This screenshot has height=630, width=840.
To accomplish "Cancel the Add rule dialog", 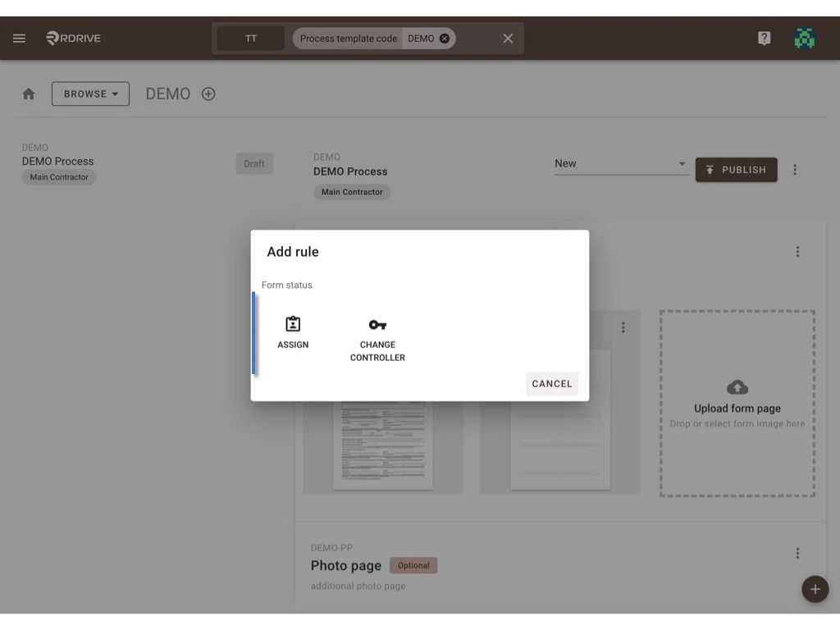I will click(x=551, y=383).
